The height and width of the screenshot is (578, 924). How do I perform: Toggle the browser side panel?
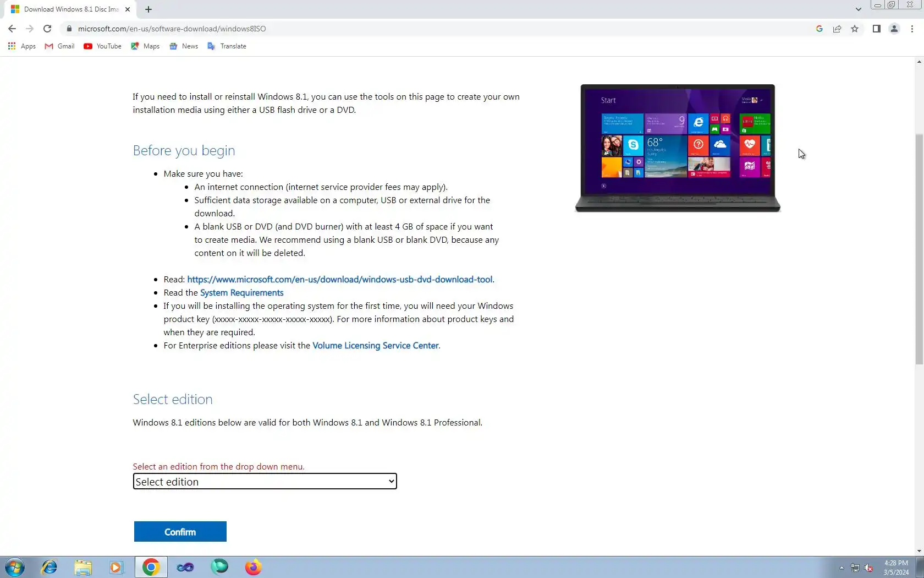[x=877, y=29]
